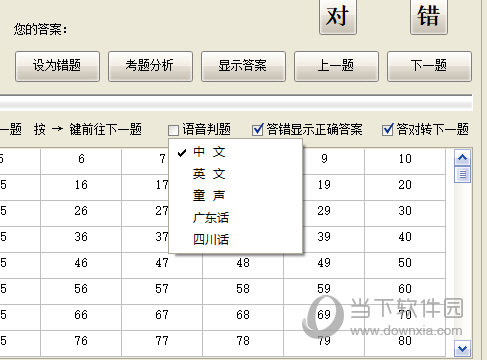Toggle the 答对转下一题 checkbox
The image size is (487, 360).
388,130
